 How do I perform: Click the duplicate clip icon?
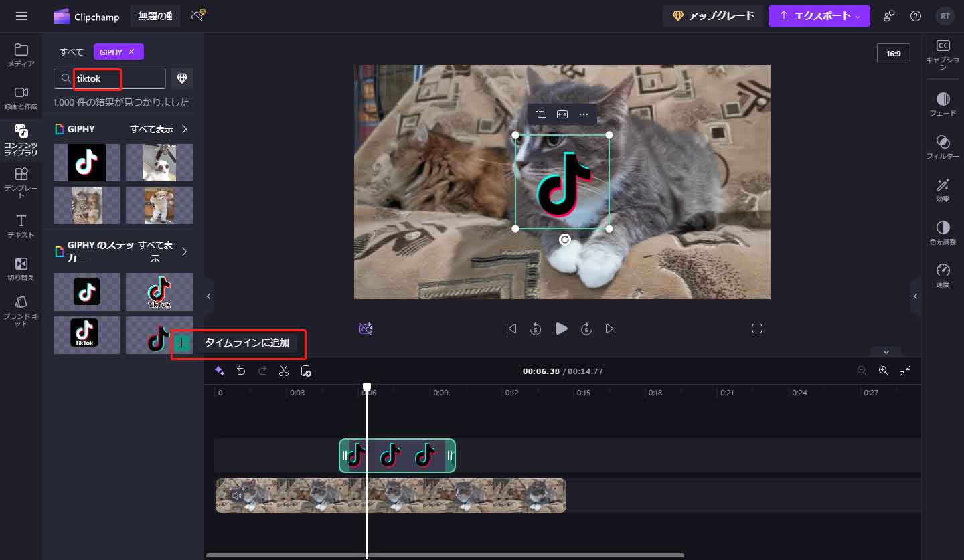(x=306, y=371)
